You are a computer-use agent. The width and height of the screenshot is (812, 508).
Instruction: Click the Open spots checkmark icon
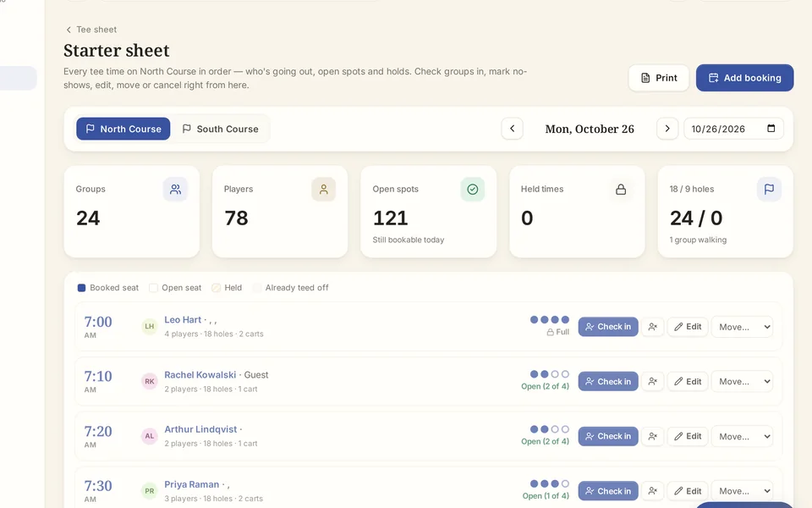[x=472, y=189]
